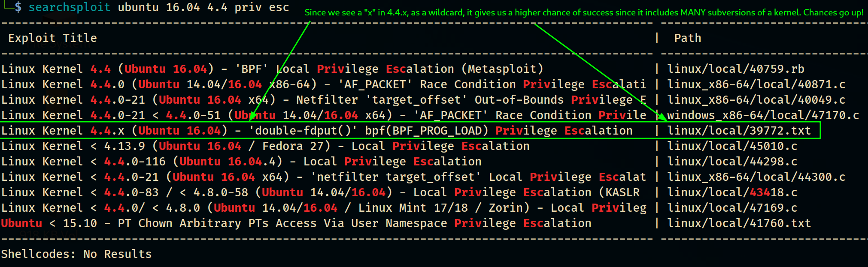The image size is (868, 267).
Task: Click path linux/local/47169.c
Action: [732, 208]
